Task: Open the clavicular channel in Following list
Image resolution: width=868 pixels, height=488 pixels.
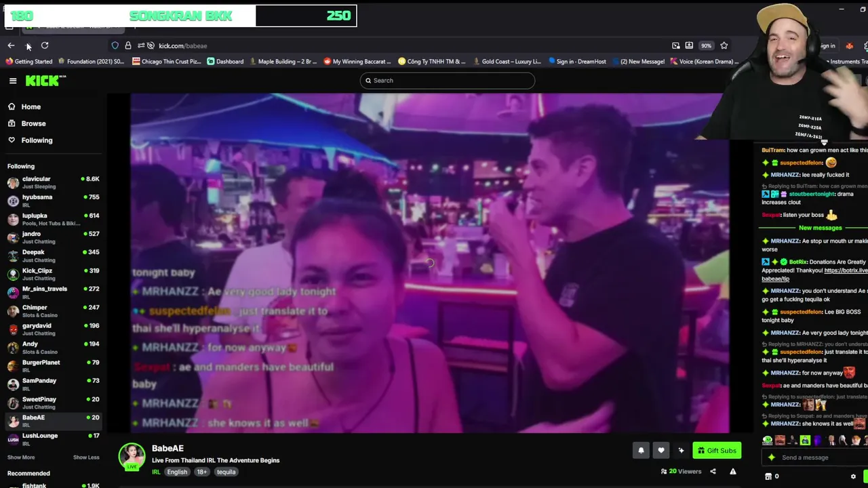Action: [x=53, y=182]
